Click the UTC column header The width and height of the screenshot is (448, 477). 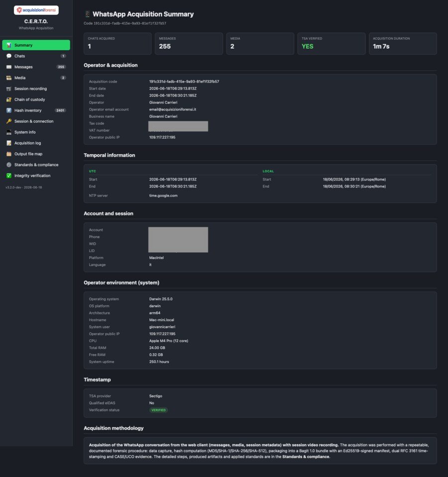(x=92, y=171)
